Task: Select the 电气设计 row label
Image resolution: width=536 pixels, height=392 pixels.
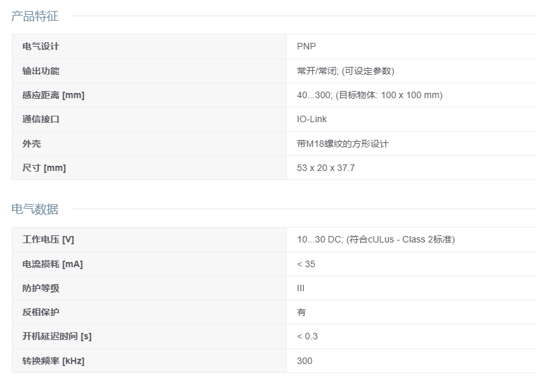Action: 41,46
